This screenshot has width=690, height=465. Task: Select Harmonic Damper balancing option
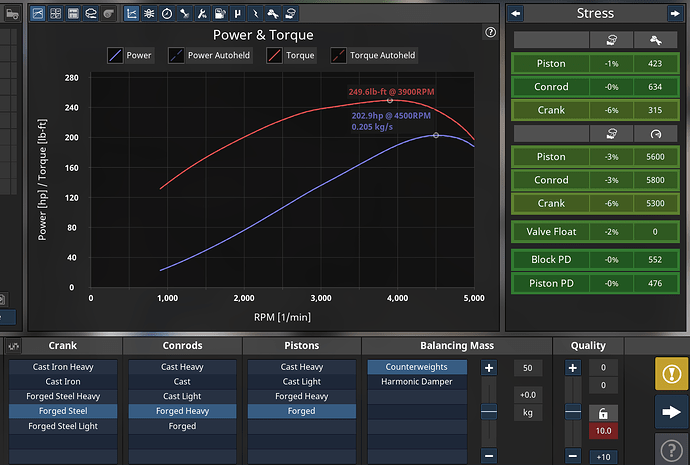point(416,381)
